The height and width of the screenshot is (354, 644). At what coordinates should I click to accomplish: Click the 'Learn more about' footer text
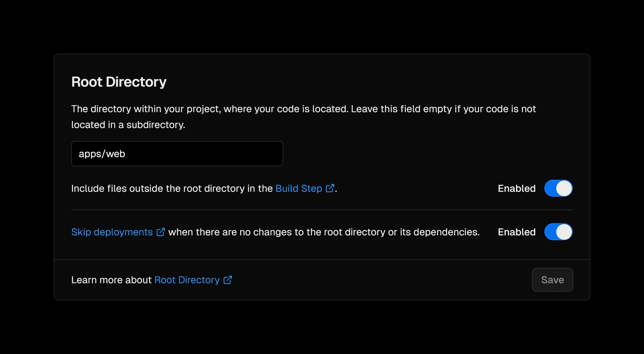(111, 280)
